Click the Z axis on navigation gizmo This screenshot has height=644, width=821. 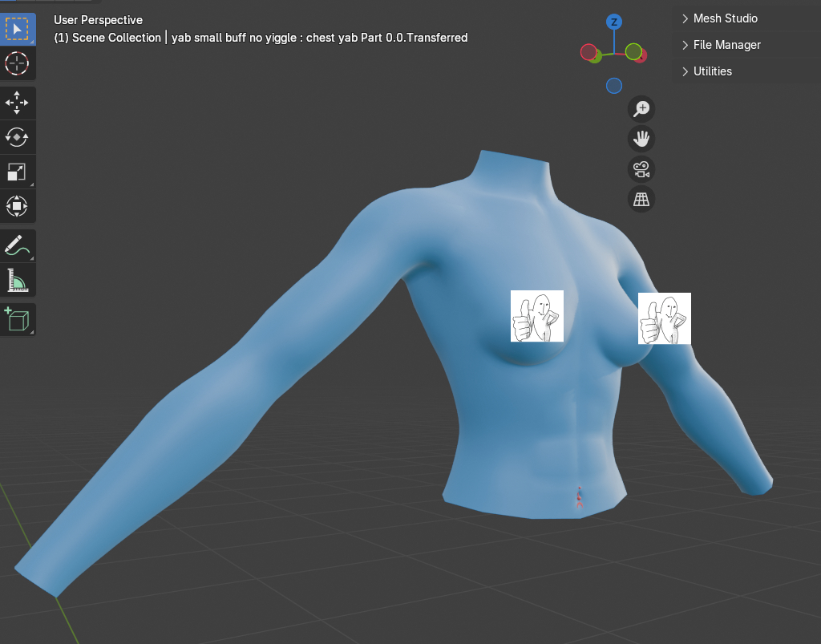point(613,22)
